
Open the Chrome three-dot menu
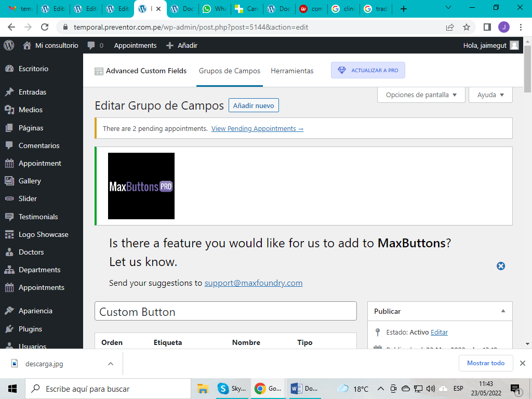(521, 27)
